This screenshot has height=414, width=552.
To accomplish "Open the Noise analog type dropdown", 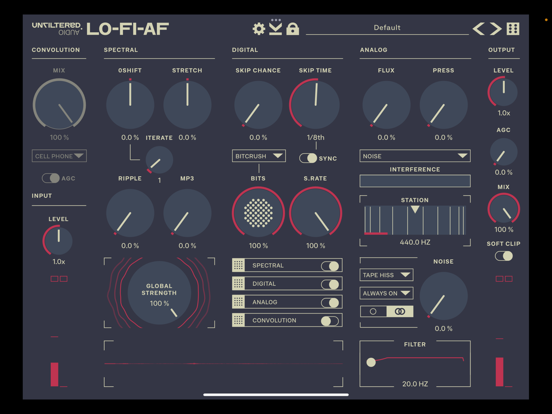I will pos(415,156).
